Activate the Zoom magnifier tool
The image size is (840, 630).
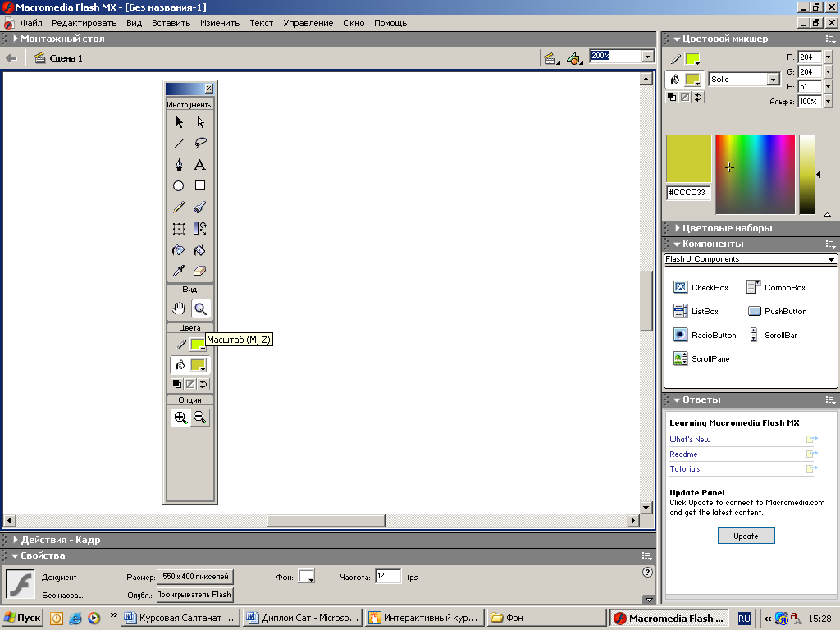point(200,308)
